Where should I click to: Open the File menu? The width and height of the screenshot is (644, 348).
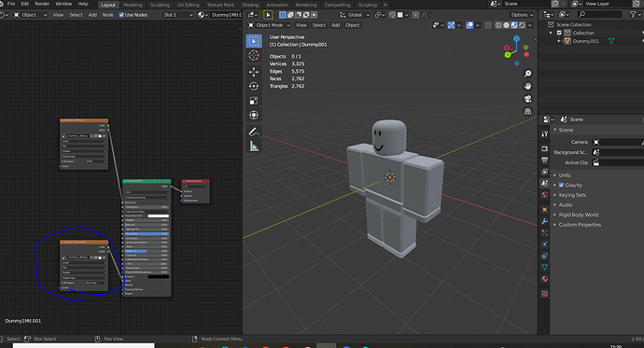coord(11,4)
